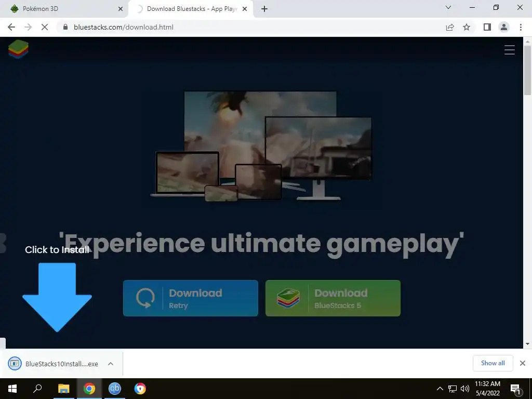532x399 pixels.
Task: Select the Download Bluestacks tab
Action: pos(190,9)
